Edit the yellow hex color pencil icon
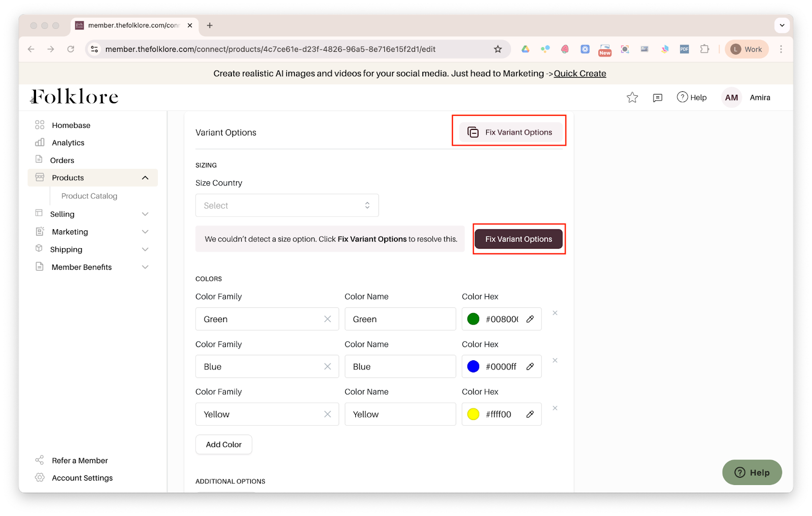 530,415
